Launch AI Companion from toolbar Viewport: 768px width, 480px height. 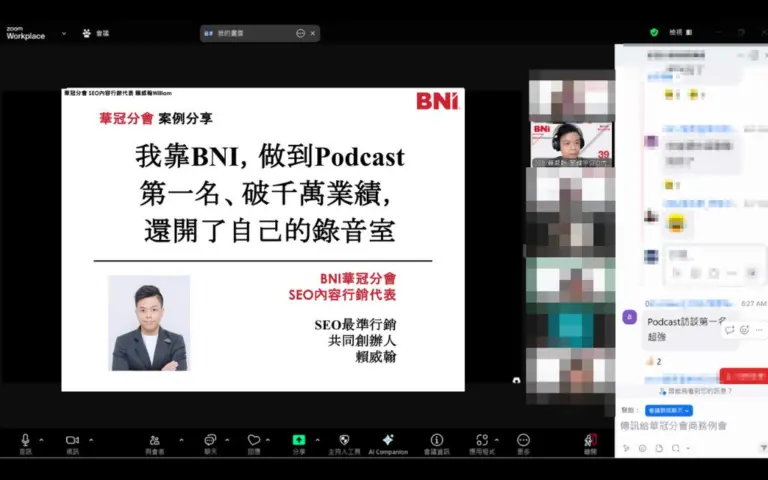388,440
